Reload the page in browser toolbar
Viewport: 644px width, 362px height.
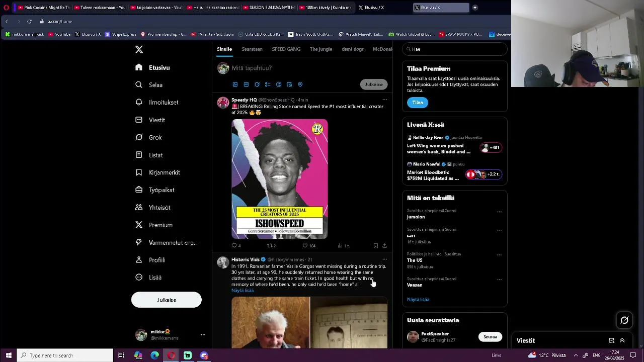point(29,21)
